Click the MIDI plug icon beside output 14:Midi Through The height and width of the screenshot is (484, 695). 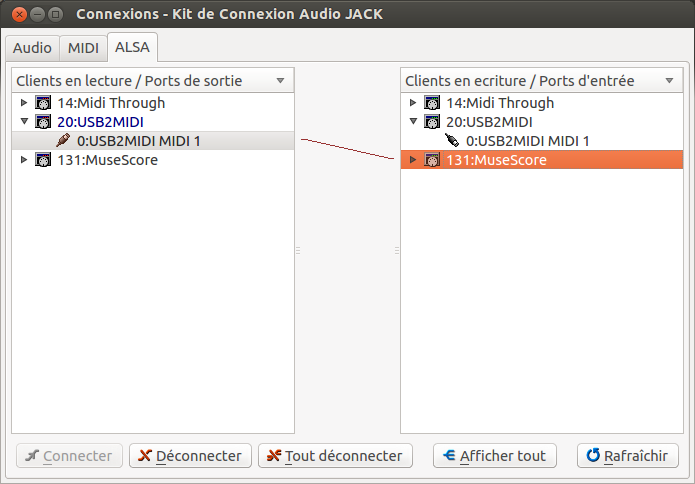coord(43,103)
